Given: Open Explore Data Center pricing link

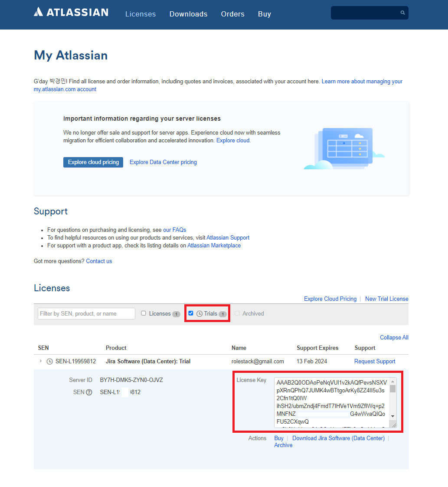Looking at the screenshot, I should point(163,162).
